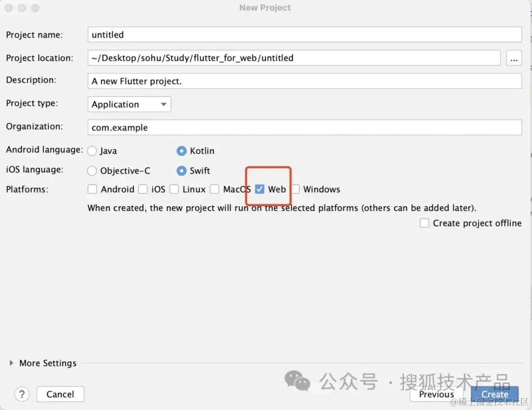Click the Project type: label
532x410 pixels.
32,103
